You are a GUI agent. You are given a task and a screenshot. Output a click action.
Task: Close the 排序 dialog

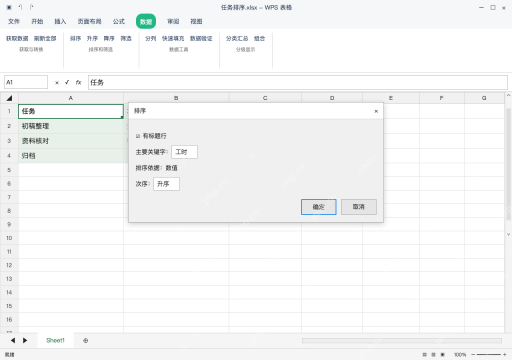point(376,111)
